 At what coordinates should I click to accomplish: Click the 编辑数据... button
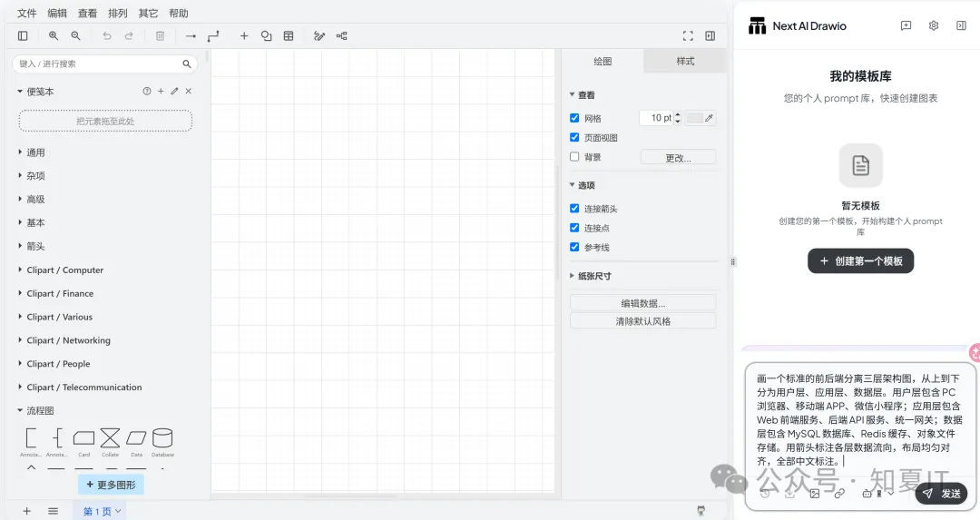(x=642, y=303)
